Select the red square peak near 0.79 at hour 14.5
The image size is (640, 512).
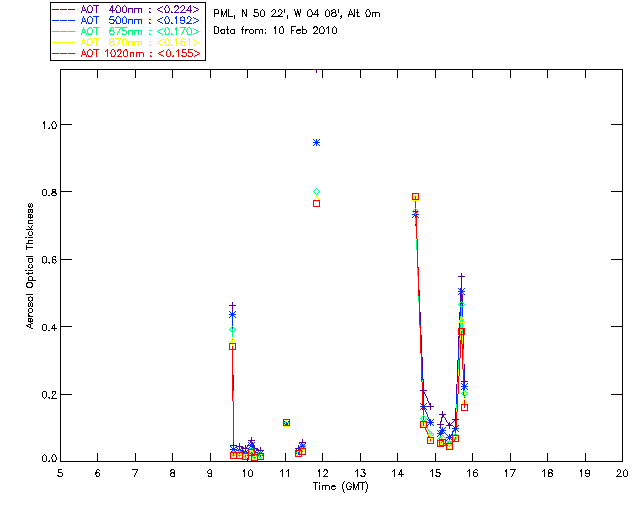coord(416,197)
